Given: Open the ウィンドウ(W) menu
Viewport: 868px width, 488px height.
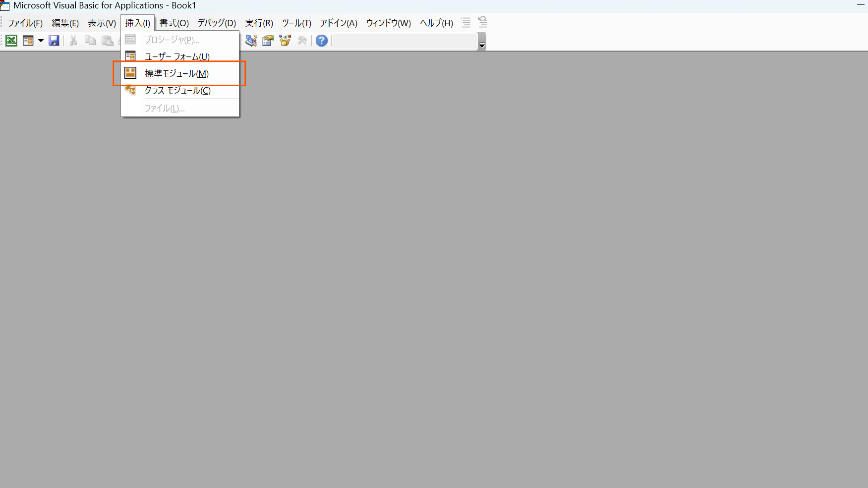Looking at the screenshot, I should coord(388,23).
